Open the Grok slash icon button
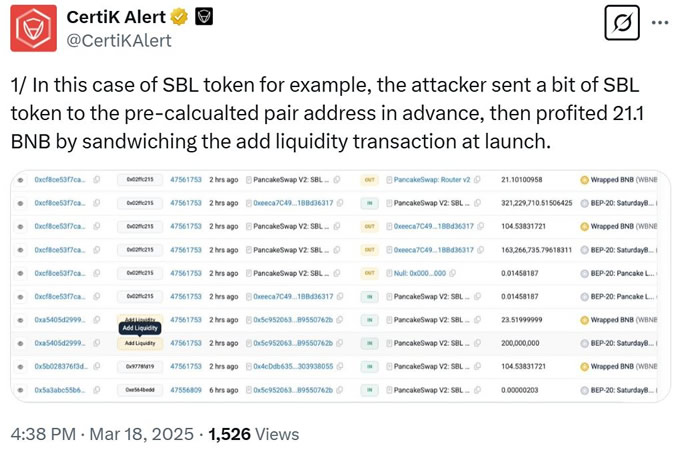The image size is (680, 453). coord(622,23)
